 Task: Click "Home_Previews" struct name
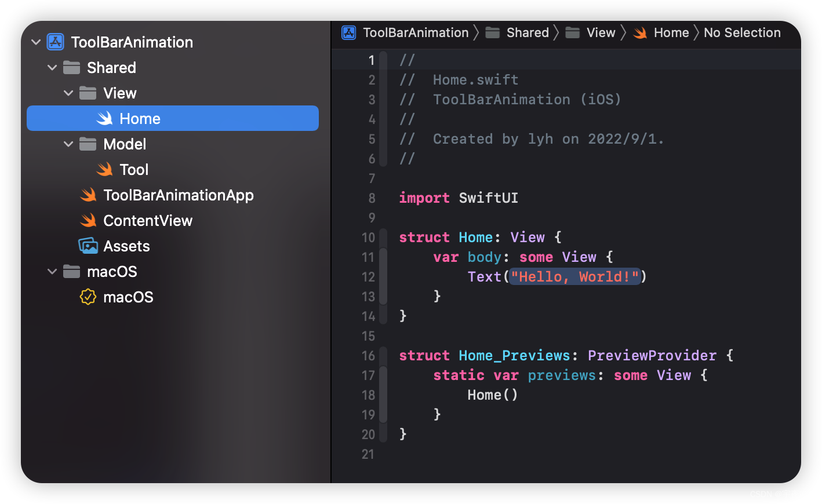515,356
